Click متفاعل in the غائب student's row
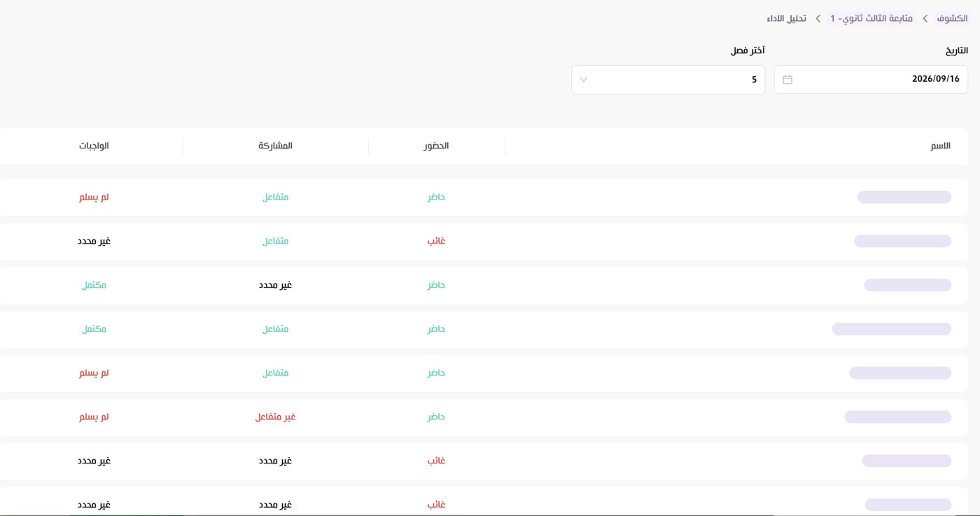Screen dimensions: 980x516 (x=275, y=241)
